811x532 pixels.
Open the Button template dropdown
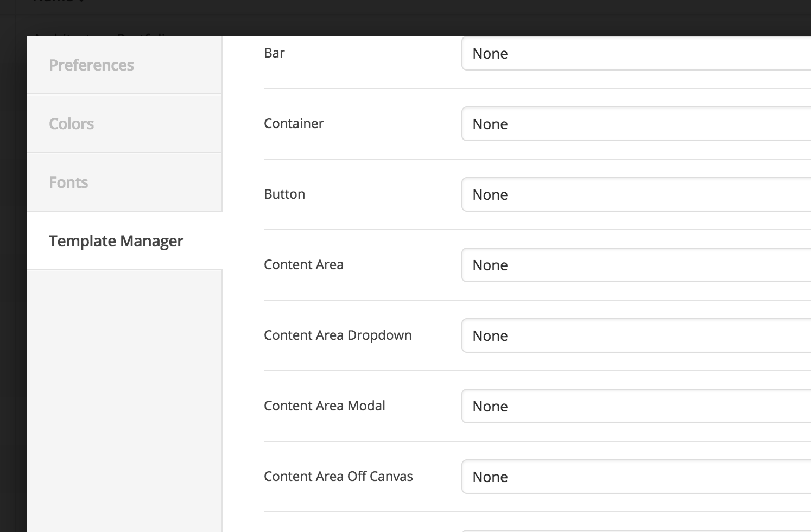coord(635,194)
